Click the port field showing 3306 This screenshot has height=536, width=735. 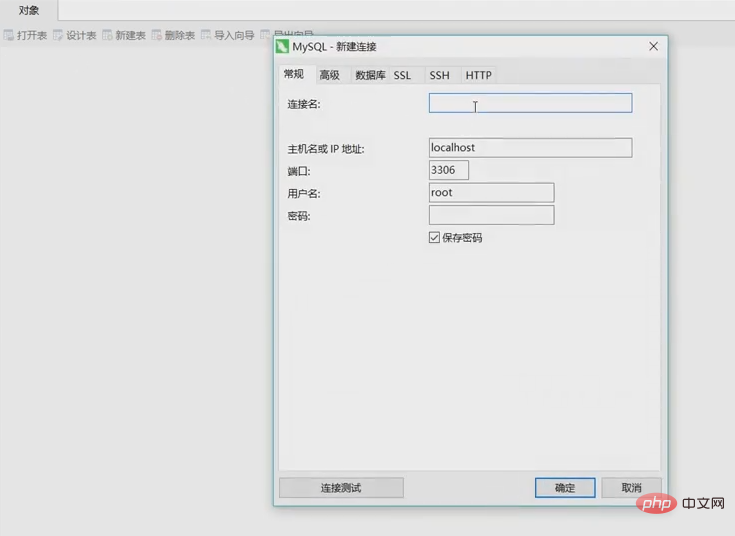pyautogui.click(x=449, y=170)
